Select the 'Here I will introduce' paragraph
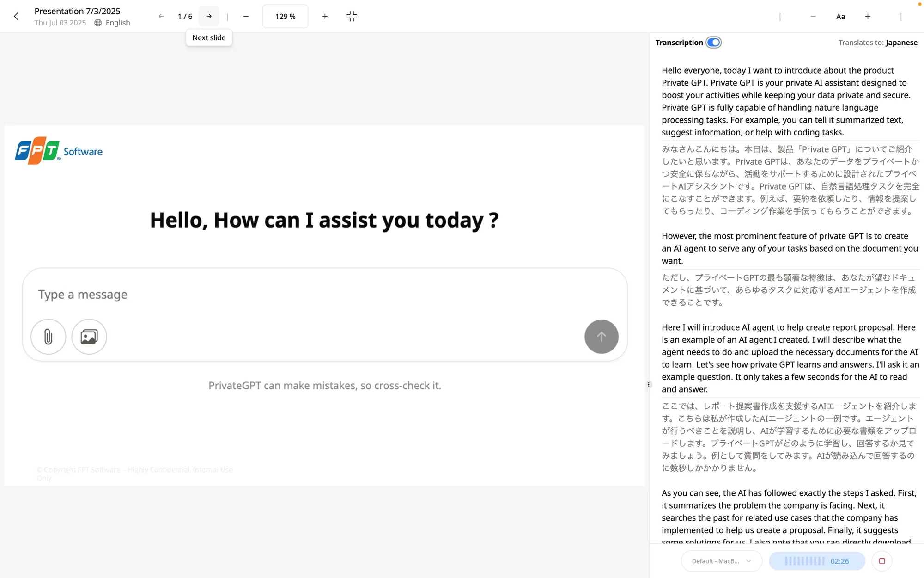924x578 pixels. (x=790, y=358)
